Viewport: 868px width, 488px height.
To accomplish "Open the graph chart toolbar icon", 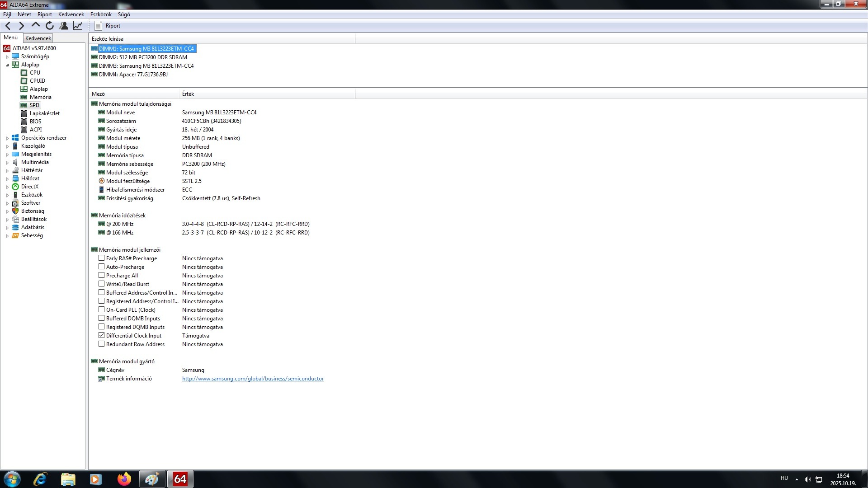I will (78, 26).
